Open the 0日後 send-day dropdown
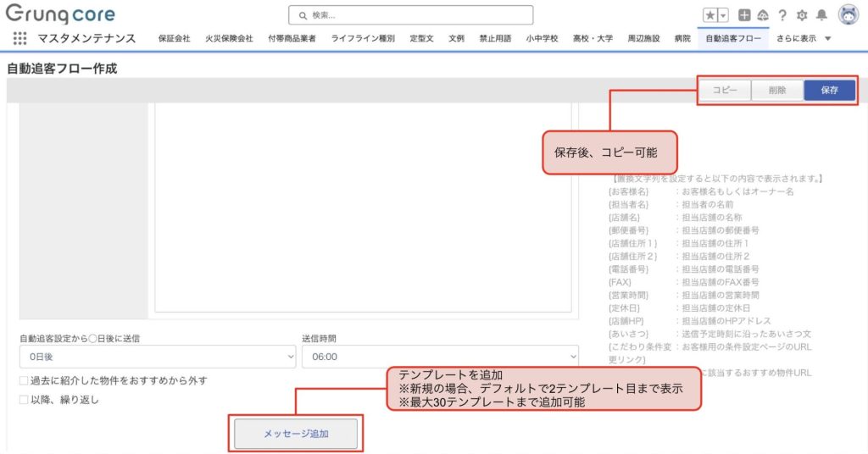Image resolution: width=868 pixels, height=454 pixels. coord(157,357)
